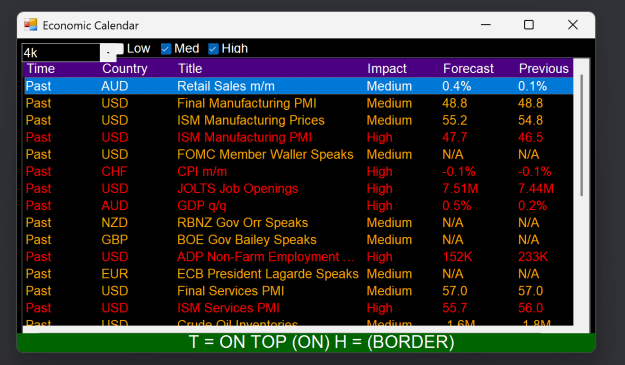The image size is (625, 365).
Task: Maximize the Economic Calendar window
Action: [x=529, y=25]
